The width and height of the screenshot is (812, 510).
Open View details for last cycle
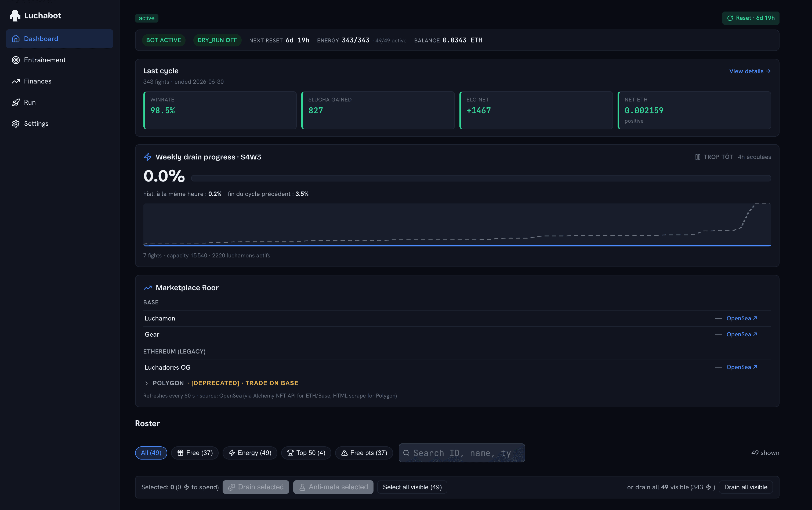(750, 71)
